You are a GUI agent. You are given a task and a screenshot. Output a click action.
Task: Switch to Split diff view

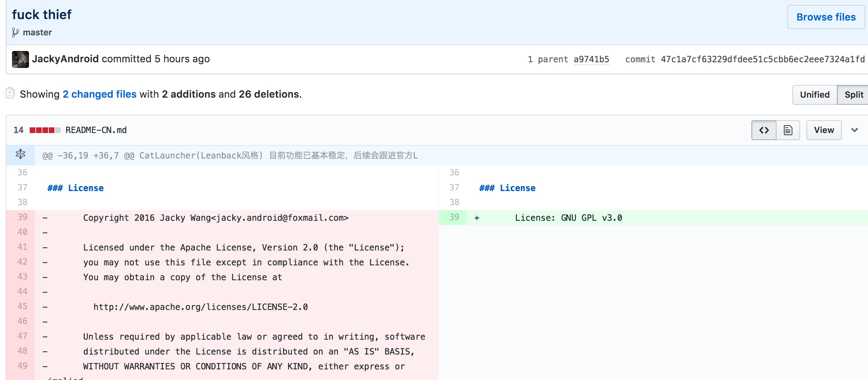(854, 95)
